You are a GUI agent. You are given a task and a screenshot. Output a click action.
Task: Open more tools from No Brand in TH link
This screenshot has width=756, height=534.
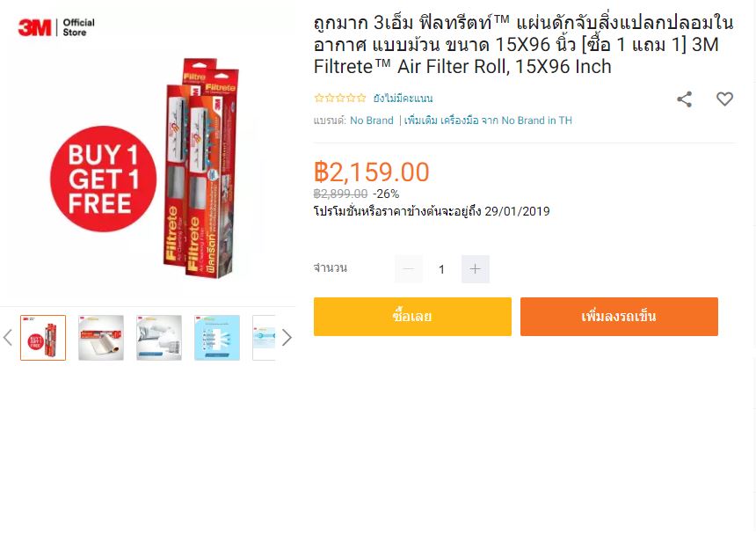pos(488,121)
